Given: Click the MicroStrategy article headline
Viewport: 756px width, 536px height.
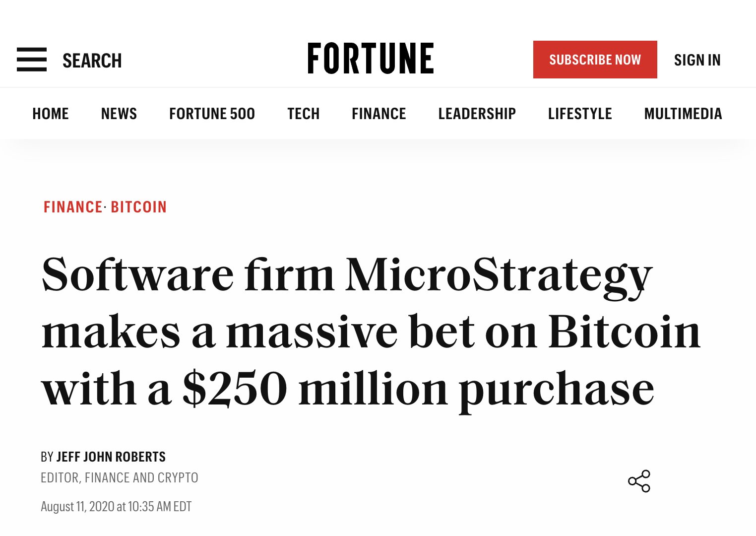Looking at the screenshot, I should click(x=371, y=332).
